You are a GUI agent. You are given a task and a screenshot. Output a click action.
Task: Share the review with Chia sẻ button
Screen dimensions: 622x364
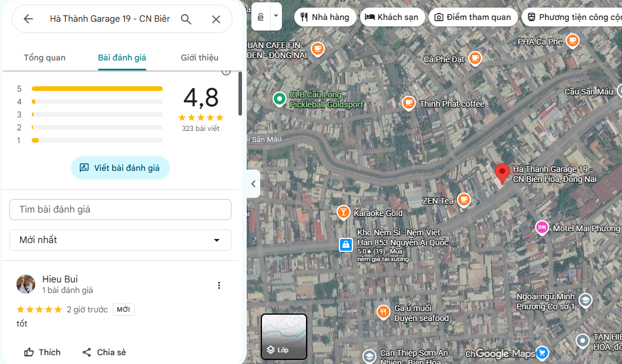pos(104,352)
